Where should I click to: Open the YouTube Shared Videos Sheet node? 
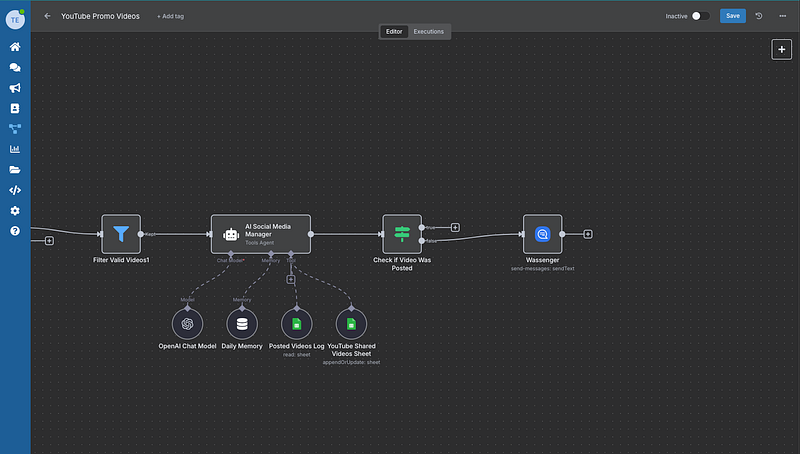click(x=351, y=323)
